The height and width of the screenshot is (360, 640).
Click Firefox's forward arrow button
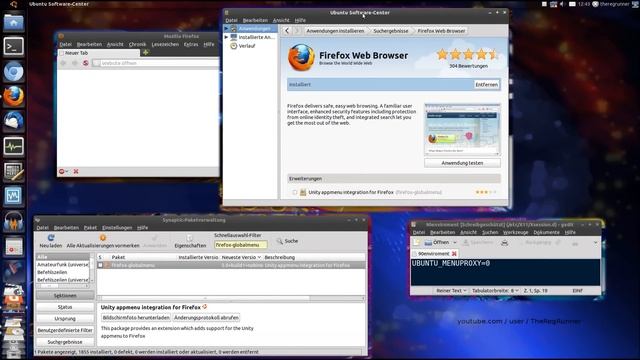pyautogui.click(x=74, y=63)
